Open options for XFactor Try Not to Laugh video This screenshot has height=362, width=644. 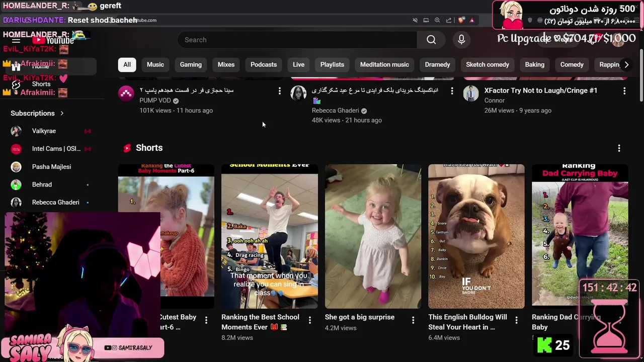[x=624, y=90]
